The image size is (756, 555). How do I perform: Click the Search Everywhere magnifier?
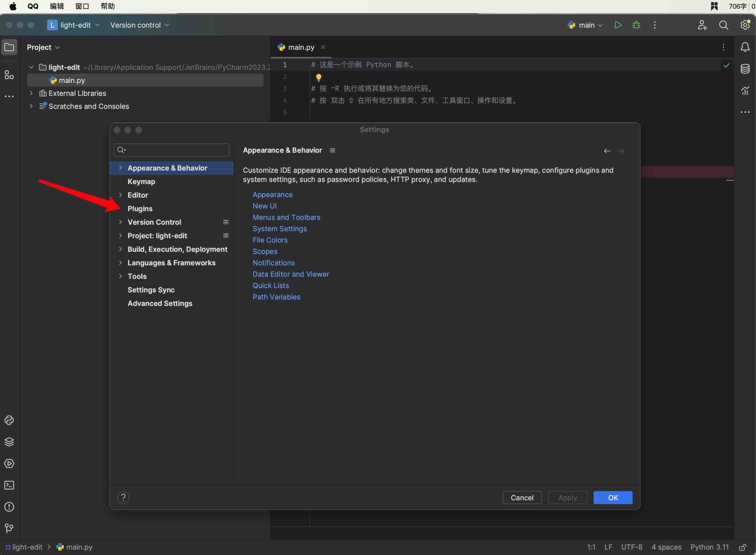724,25
